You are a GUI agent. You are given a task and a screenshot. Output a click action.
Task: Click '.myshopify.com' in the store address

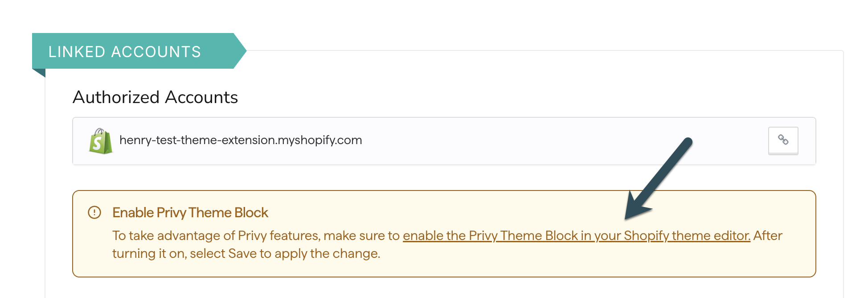319,140
